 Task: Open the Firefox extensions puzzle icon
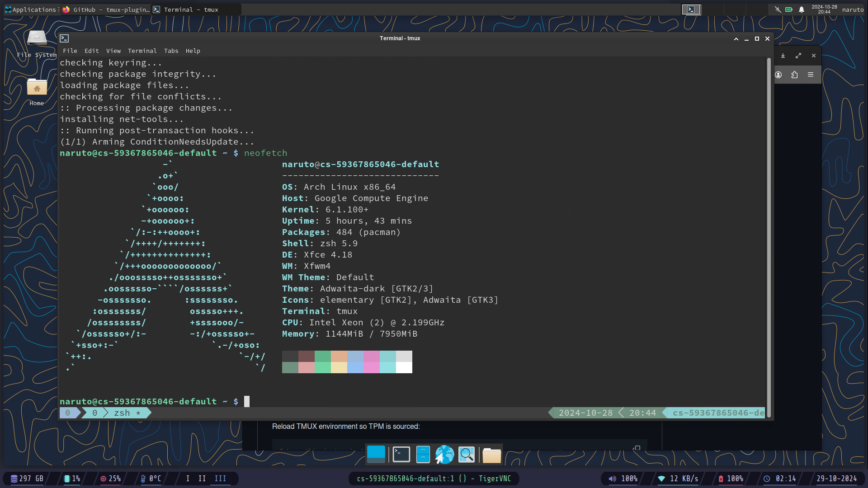pos(794,75)
